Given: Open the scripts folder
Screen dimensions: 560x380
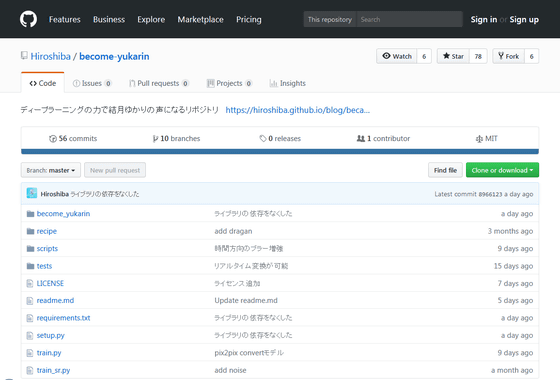Looking at the screenshot, I should (x=47, y=249).
